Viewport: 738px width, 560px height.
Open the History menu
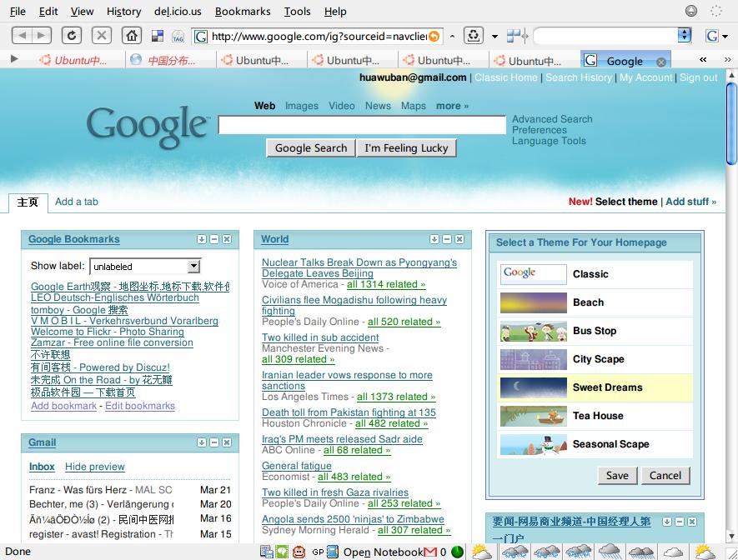123,12
